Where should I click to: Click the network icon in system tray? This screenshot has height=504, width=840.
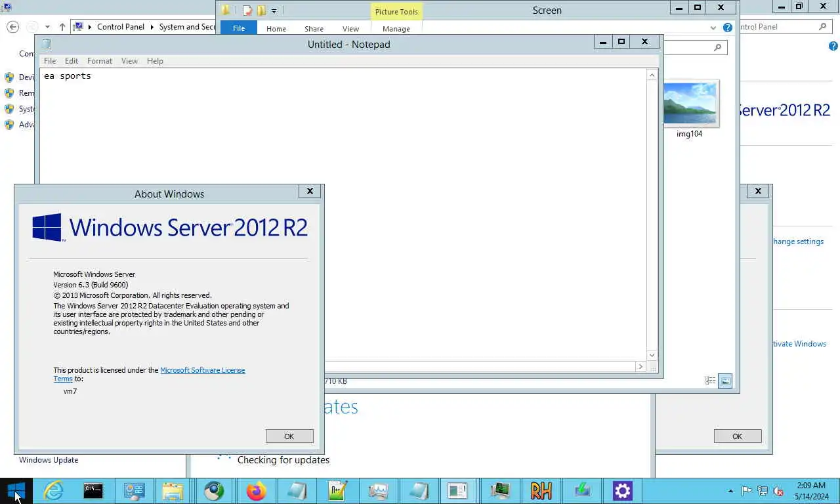762,491
